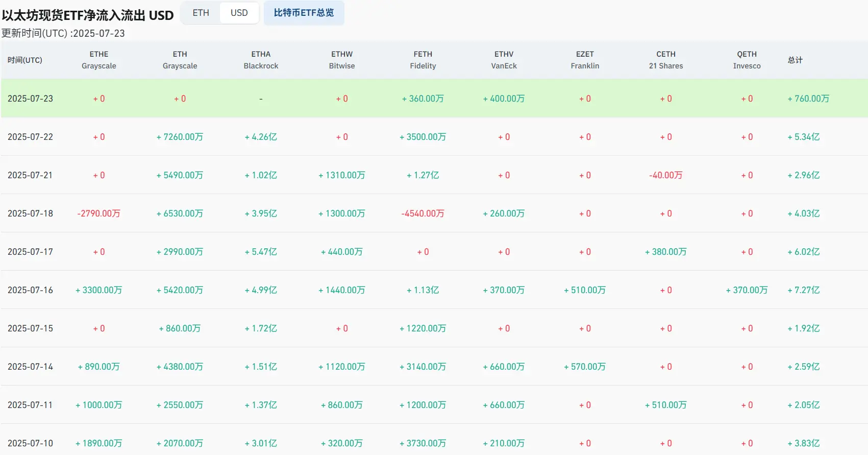868x455 pixels.
Task: Click the ETHE Grayscale column header
Action: 99,60
